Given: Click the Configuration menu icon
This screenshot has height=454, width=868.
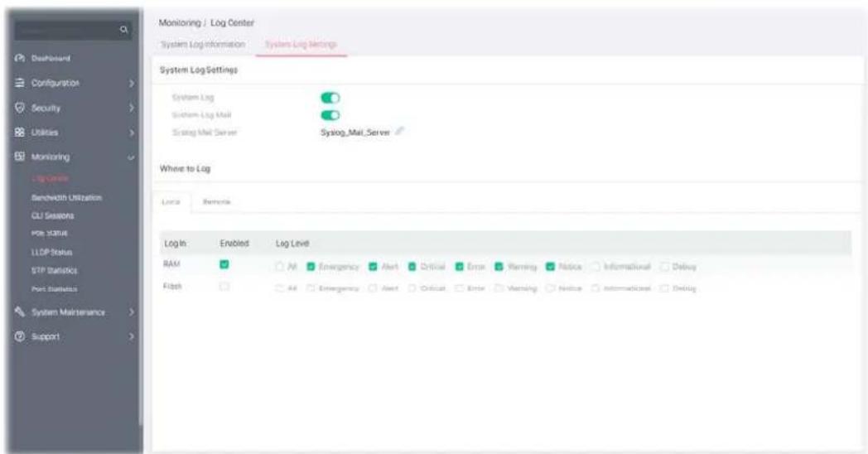Looking at the screenshot, I should [20, 83].
